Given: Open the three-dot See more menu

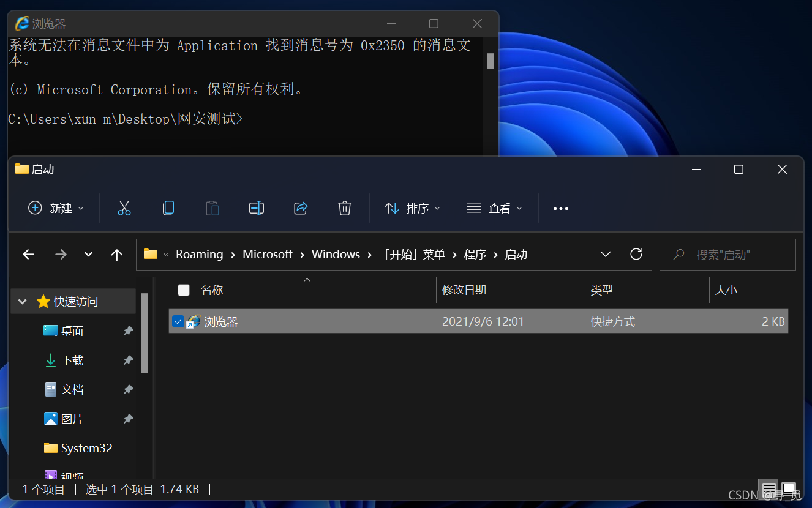Looking at the screenshot, I should tap(561, 209).
